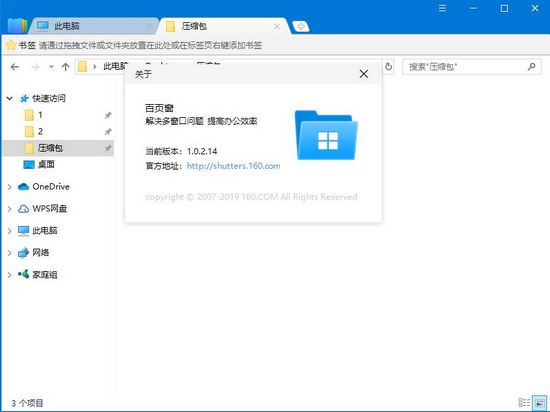Click the address bar chevron after folder icon
Image resolution: width=550 pixels, height=412 pixels.
(94, 67)
